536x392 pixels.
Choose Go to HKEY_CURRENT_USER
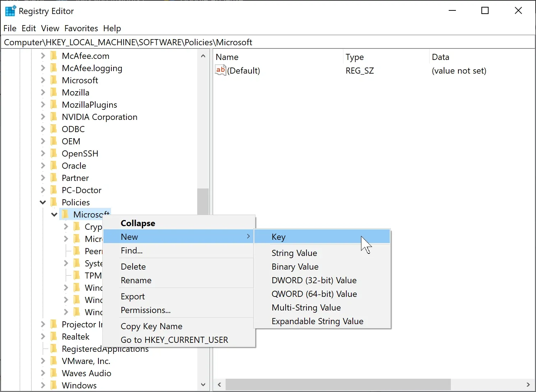pyautogui.click(x=179, y=340)
